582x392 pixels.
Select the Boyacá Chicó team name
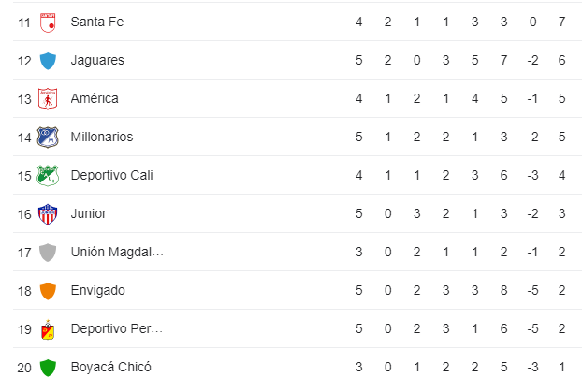tap(110, 367)
